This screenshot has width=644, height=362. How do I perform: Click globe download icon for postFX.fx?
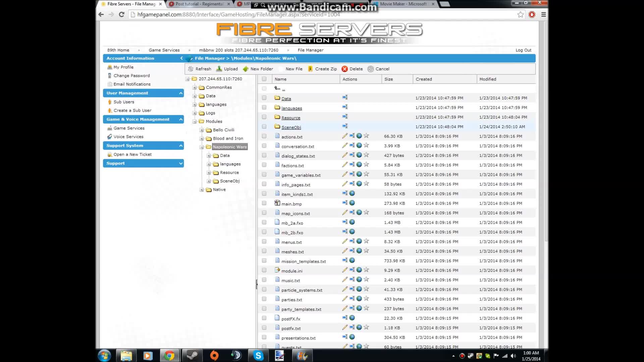[x=352, y=318]
